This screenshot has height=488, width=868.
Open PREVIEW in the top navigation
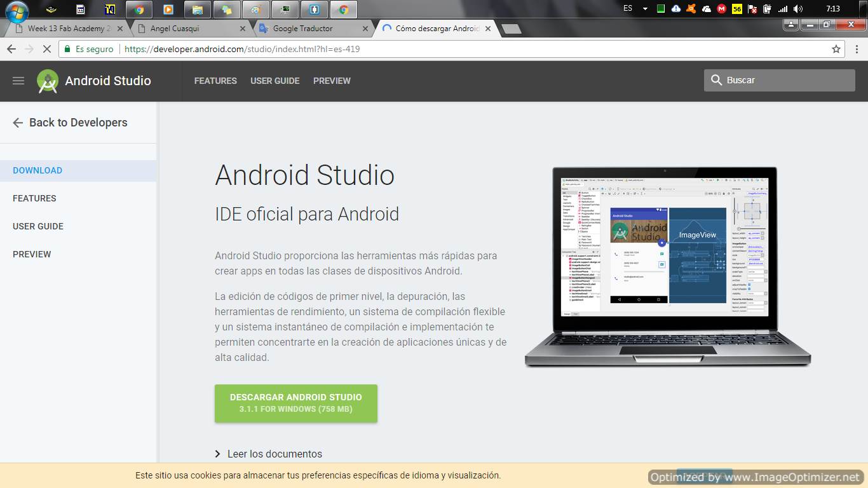pyautogui.click(x=332, y=81)
